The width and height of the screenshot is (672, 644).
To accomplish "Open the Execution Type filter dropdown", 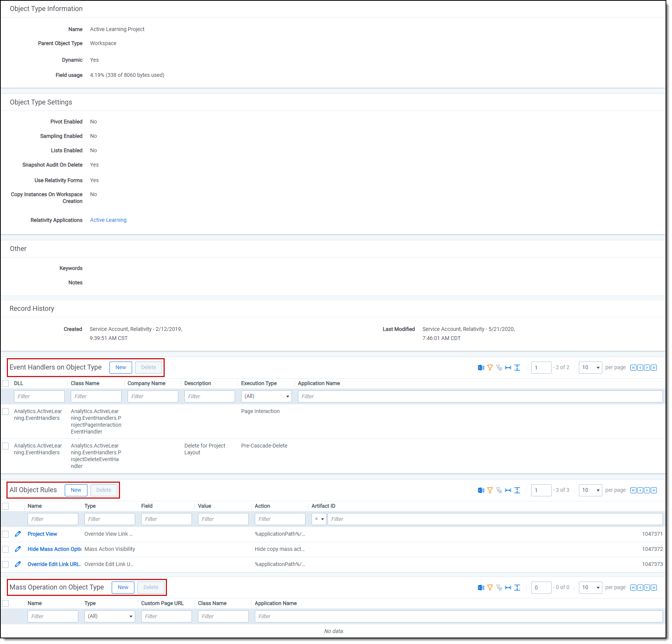I will (x=266, y=396).
